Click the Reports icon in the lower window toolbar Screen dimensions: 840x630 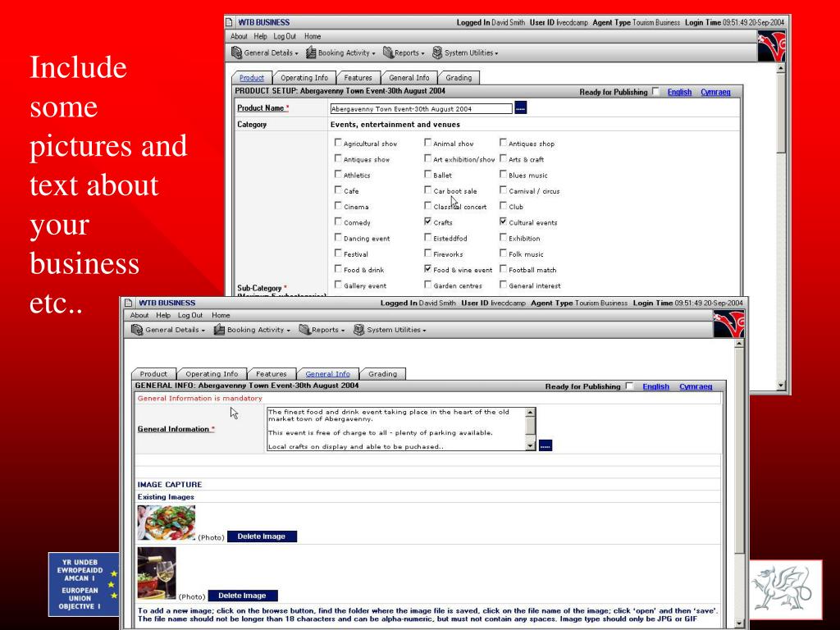[x=304, y=330]
